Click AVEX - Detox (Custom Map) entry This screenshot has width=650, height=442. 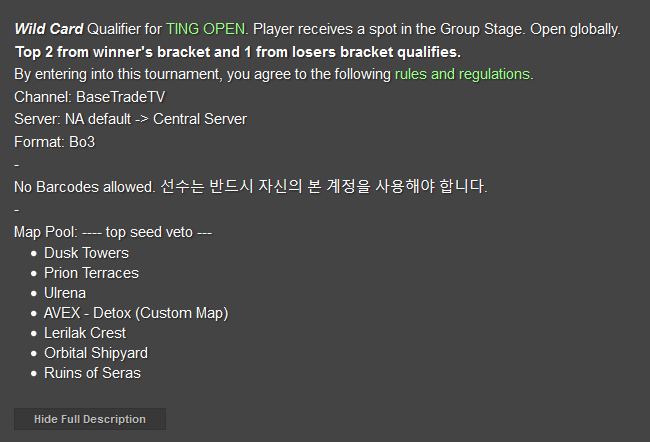click(136, 313)
